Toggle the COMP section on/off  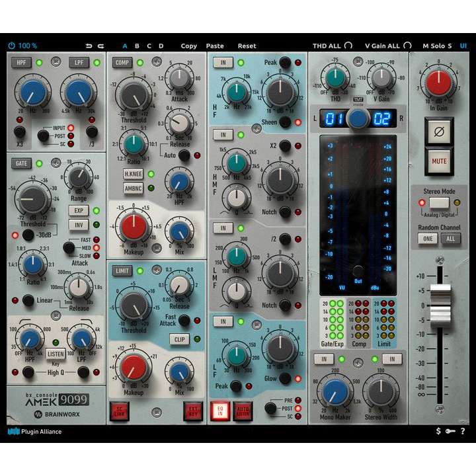[122, 63]
